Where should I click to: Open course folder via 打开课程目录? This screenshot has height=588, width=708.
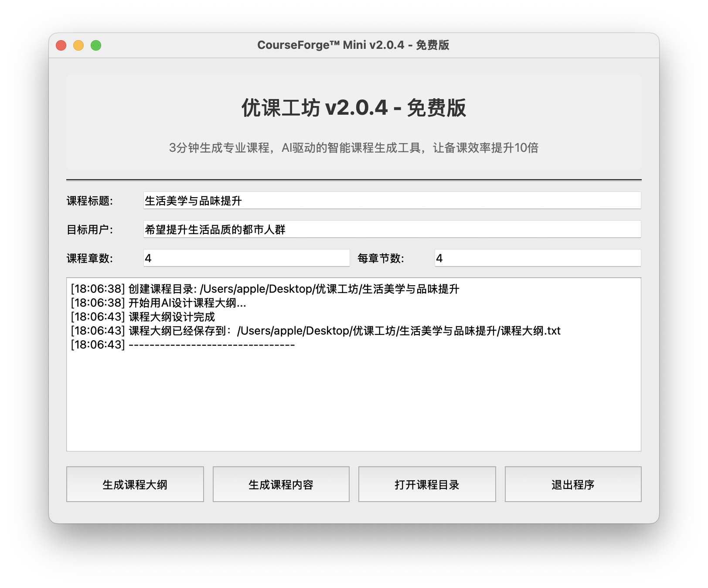(x=427, y=484)
